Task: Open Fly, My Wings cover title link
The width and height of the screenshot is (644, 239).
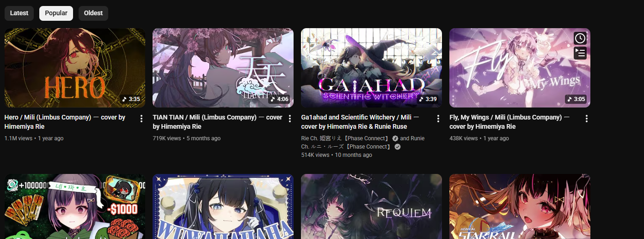Action: point(509,122)
